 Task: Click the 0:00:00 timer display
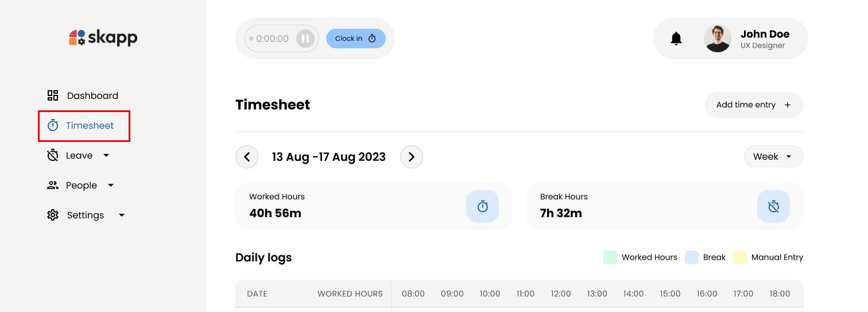[272, 39]
